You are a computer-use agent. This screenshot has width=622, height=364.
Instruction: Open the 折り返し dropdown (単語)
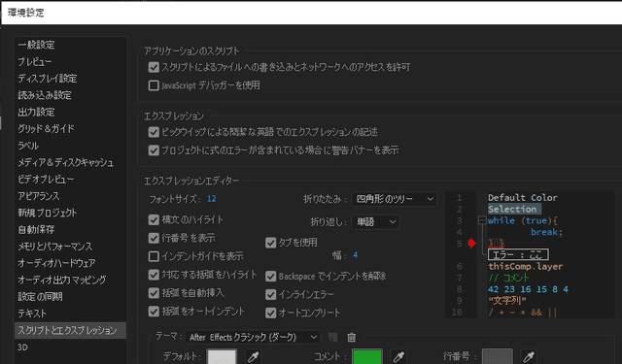tap(375, 222)
